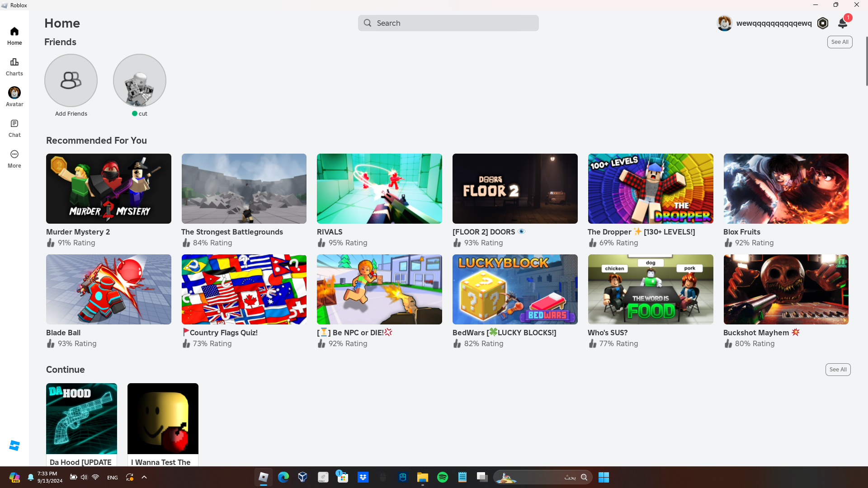The width and height of the screenshot is (868, 488).
Task: Open the Be NPC or DIE thumbnail
Action: (x=379, y=289)
